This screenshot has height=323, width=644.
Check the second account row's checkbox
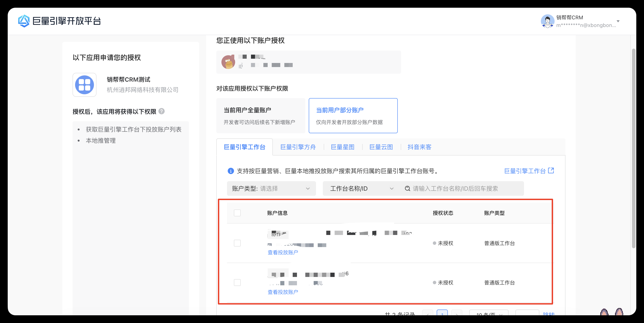237,283
